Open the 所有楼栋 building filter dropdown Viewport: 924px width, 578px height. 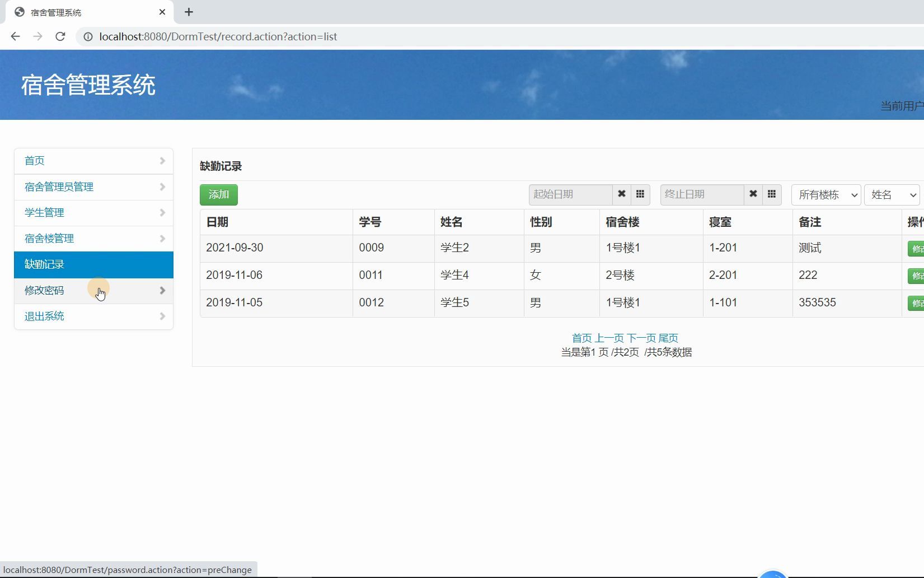click(825, 194)
